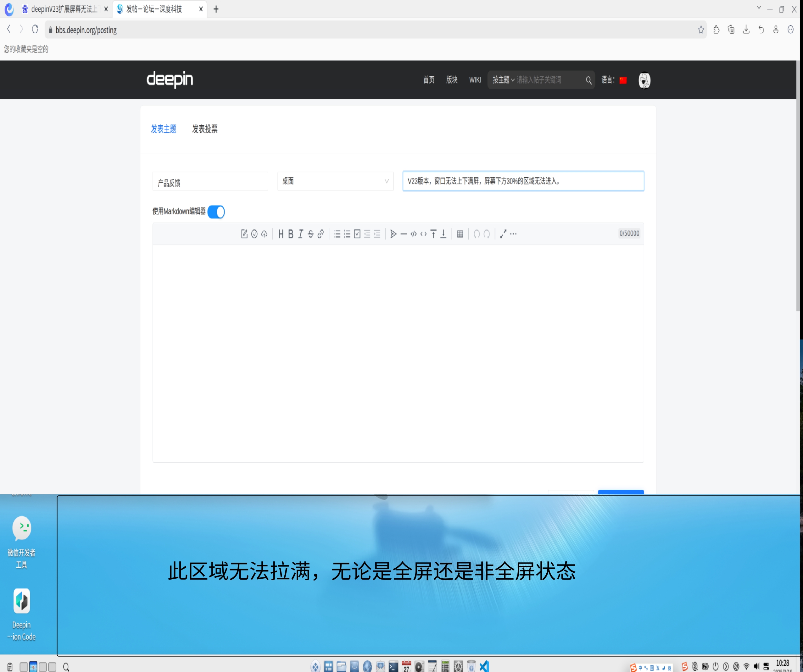Click the quote block arrow icon
Viewport: 803px width, 672px height.
point(393,234)
